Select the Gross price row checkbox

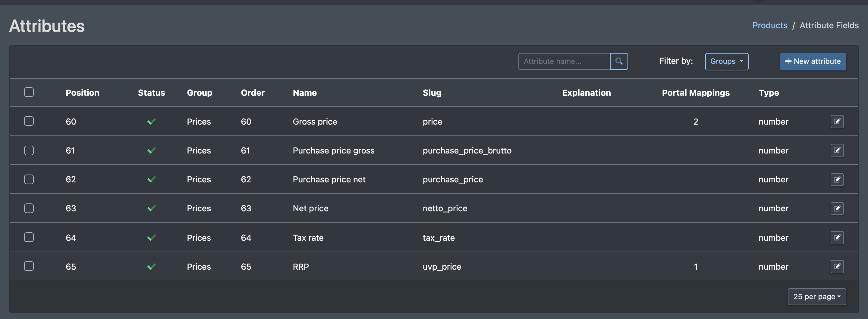29,121
